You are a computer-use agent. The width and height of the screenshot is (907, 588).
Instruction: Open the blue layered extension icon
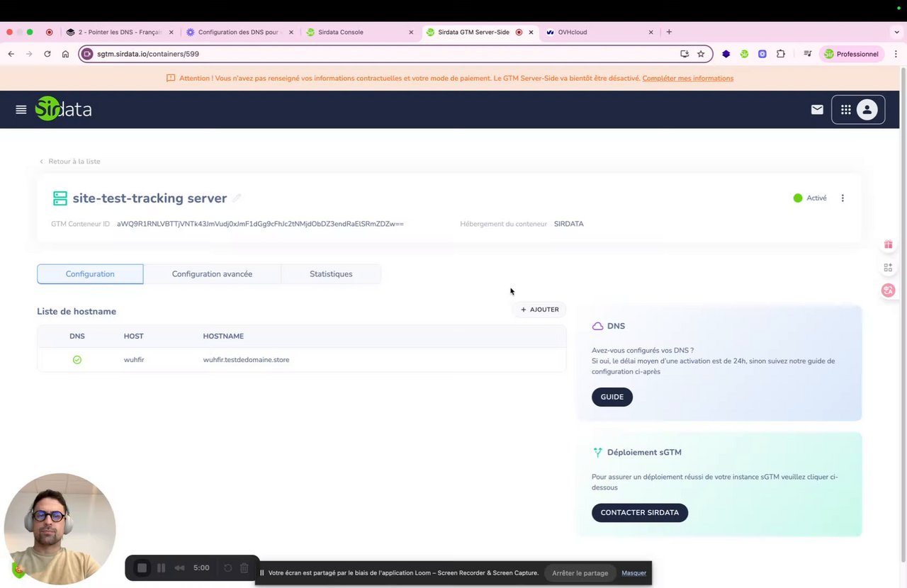coord(726,54)
